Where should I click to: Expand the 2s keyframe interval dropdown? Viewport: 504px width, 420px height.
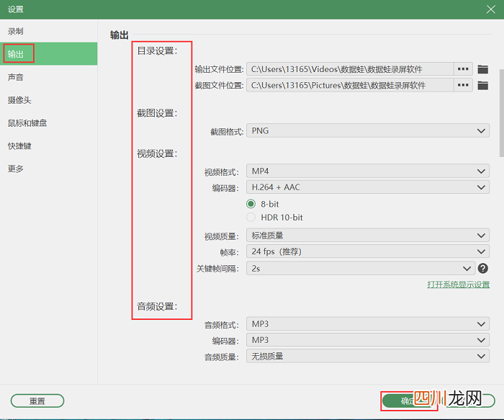361,268
